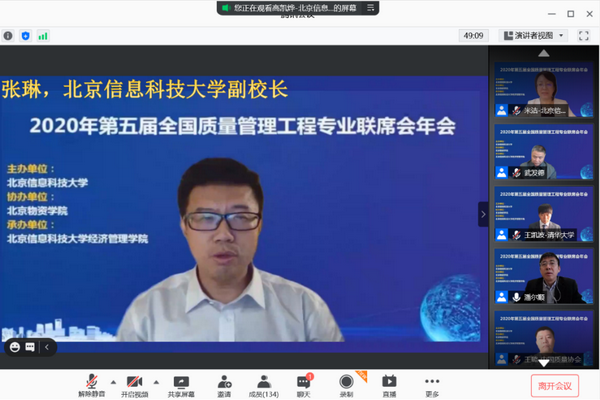Unmute microphone with 解除静音 button
The height and width of the screenshot is (400, 600).
(92, 383)
